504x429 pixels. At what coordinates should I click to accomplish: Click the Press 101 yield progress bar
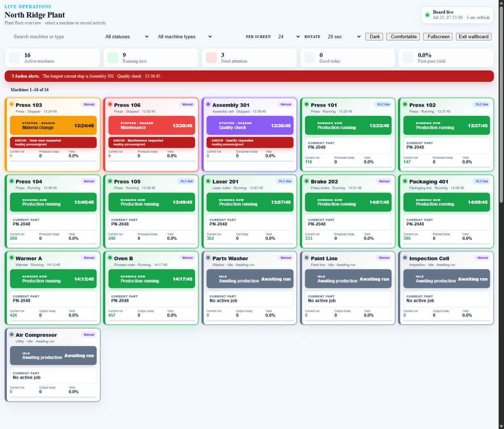[348, 167]
